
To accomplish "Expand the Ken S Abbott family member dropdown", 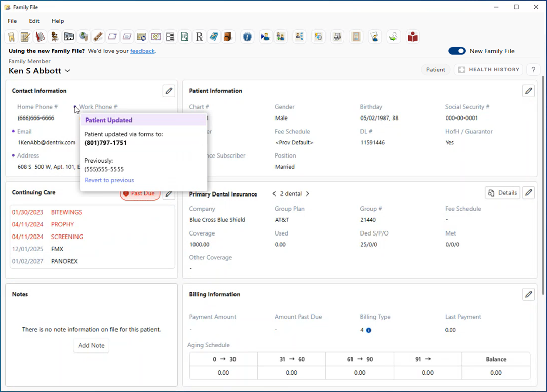I will (67, 71).
